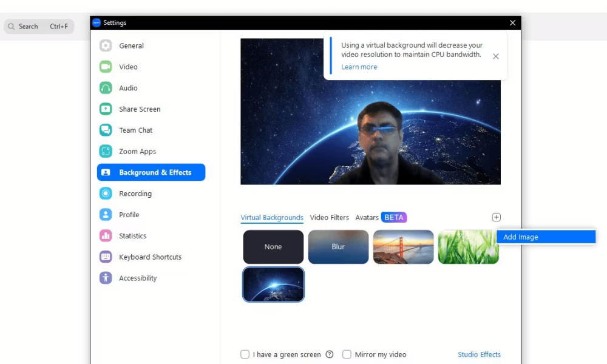Choose Add Image from the popup menu
This screenshot has height=364, width=607.
pyautogui.click(x=546, y=237)
